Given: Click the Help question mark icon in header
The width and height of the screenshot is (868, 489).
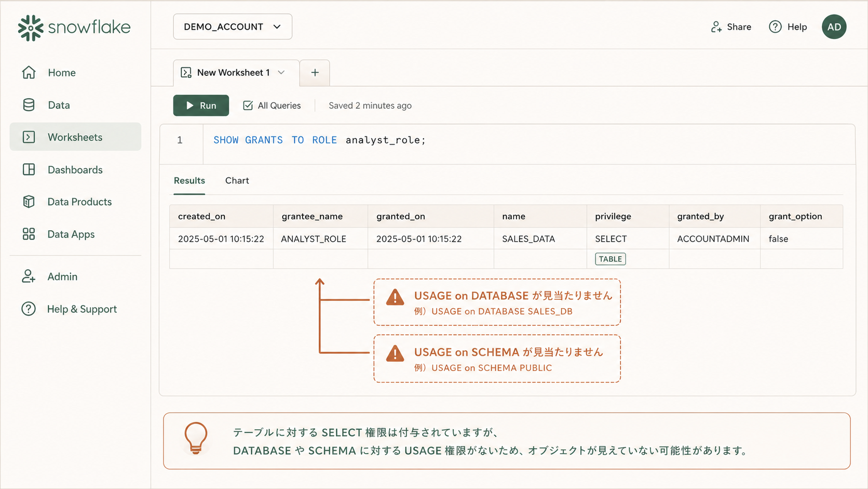Looking at the screenshot, I should [x=775, y=27].
